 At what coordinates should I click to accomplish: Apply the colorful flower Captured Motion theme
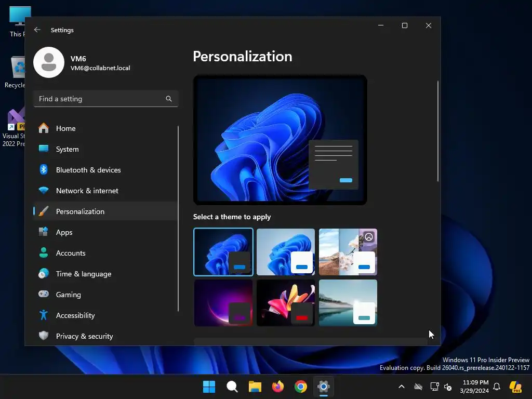(286, 303)
